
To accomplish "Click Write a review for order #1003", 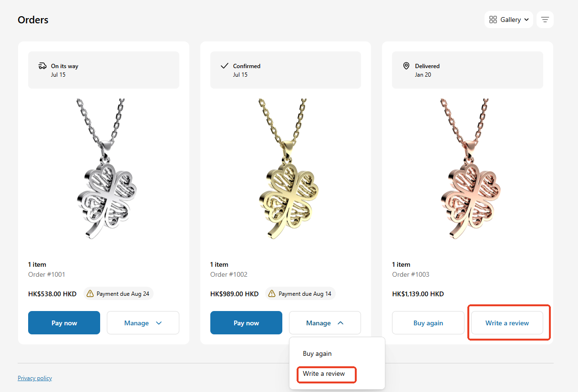I will coord(507,322).
